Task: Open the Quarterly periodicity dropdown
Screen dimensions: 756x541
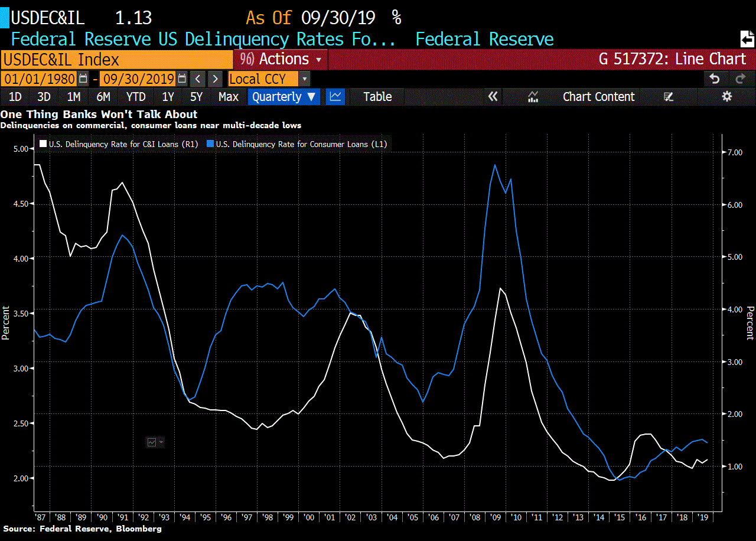Action: (284, 97)
